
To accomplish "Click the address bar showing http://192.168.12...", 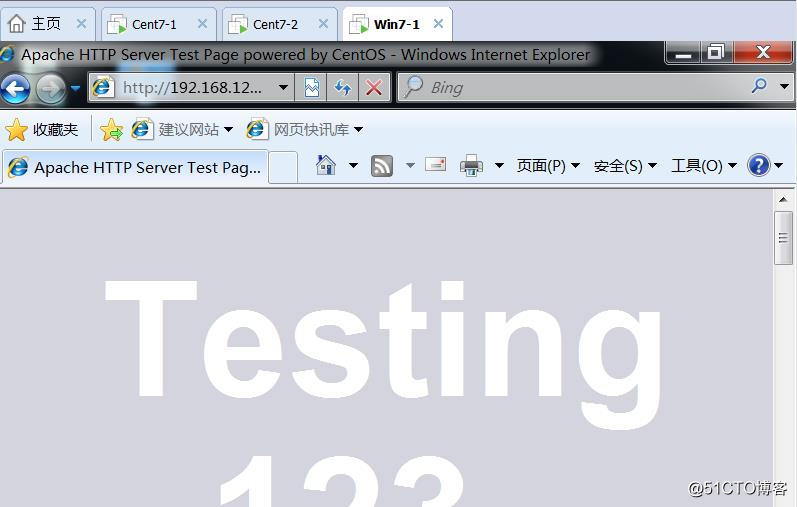I will [x=191, y=87].
